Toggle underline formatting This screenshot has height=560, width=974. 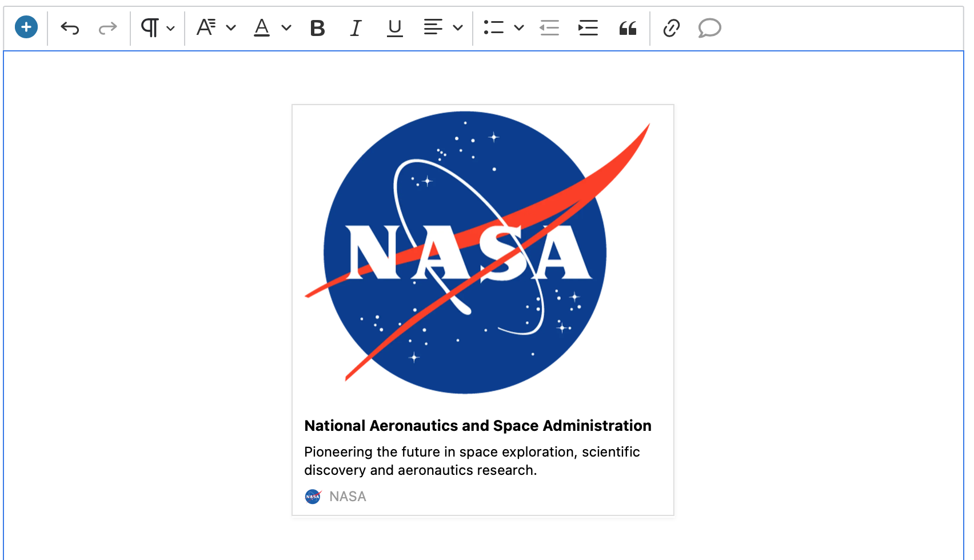394,27
